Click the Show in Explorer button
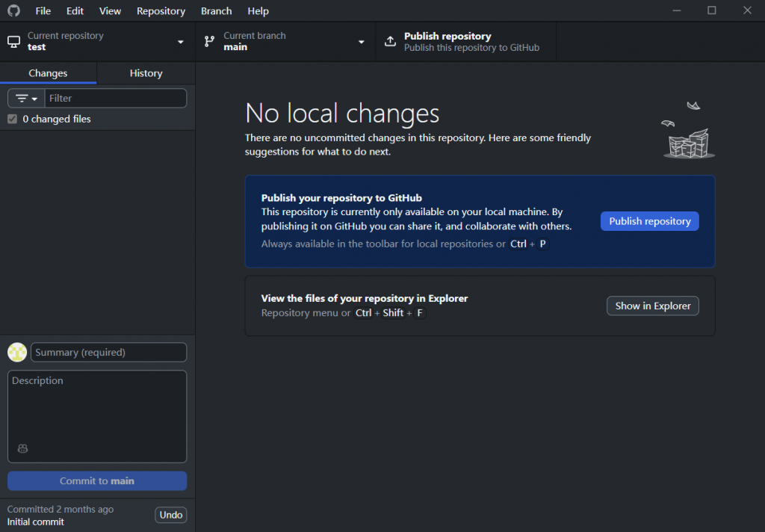Viewport: 765px width, 532px height. click(x=652, y=306)
